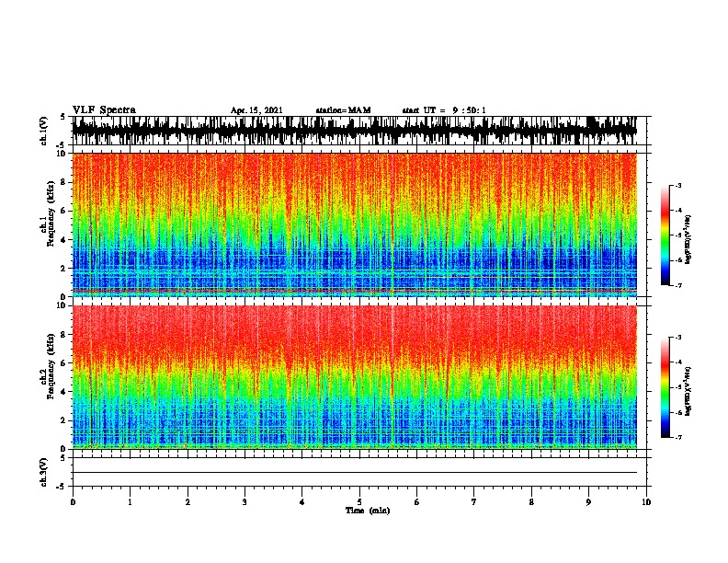Click the "VLF Spectra" plot title

[x=104, y=110]
